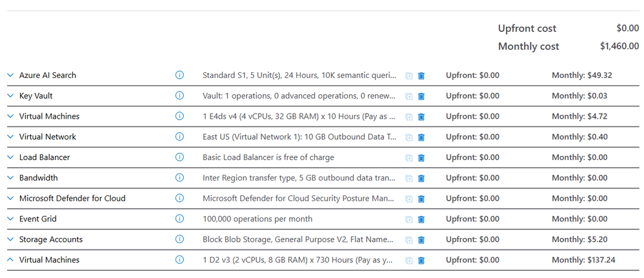The image size is (644, 278).
Task: Collapse the D2 v3 Virtual Machines row
Action: coord(10,260)
